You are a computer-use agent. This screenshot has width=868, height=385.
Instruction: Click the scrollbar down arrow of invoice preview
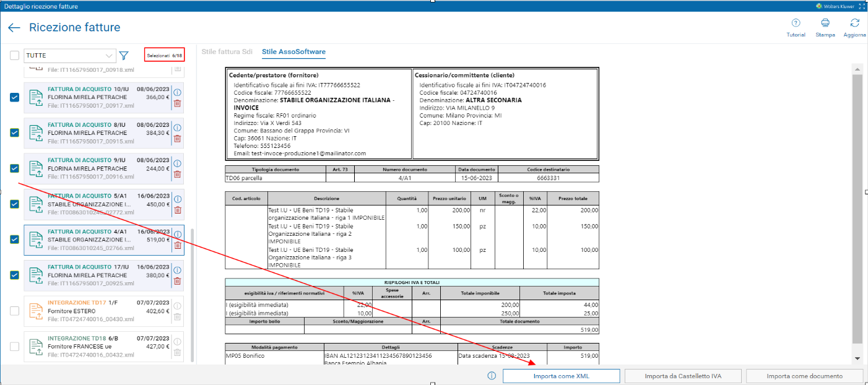(x=857, y=358)
